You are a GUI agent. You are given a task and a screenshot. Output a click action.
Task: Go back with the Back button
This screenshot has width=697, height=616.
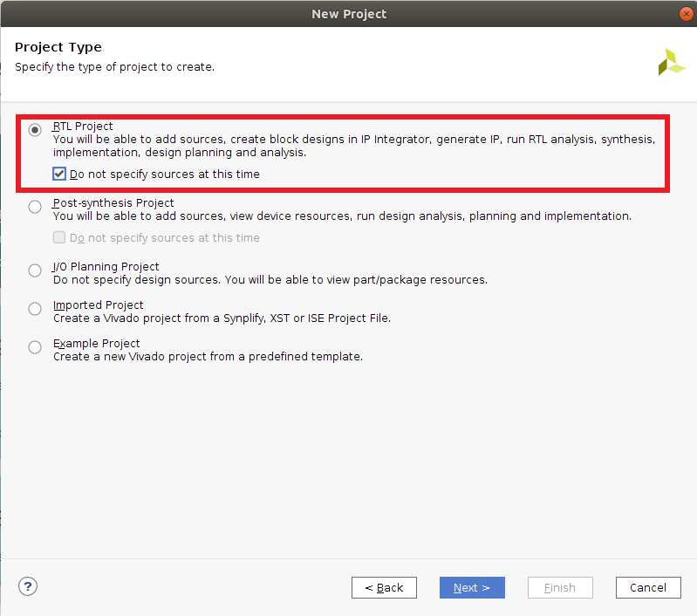(x=384, y=587)
